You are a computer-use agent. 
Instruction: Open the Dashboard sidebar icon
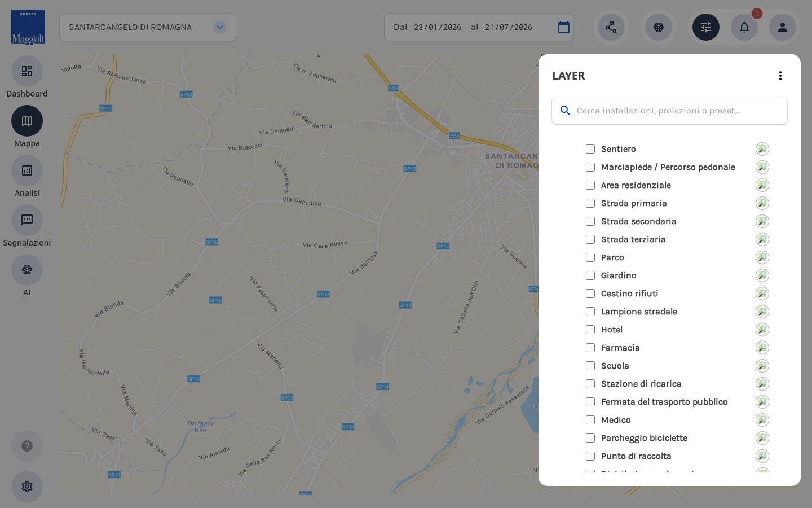(27, 71)
